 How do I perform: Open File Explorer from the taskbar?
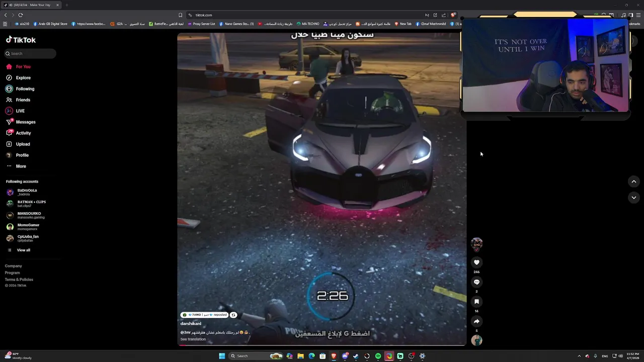point(300,356)
